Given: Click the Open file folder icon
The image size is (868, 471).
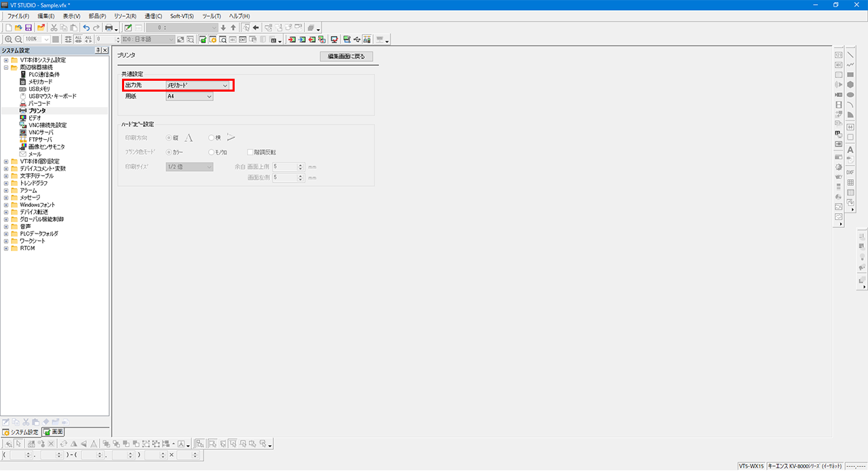Looking at the screenshot, I should tap(18, 28).
